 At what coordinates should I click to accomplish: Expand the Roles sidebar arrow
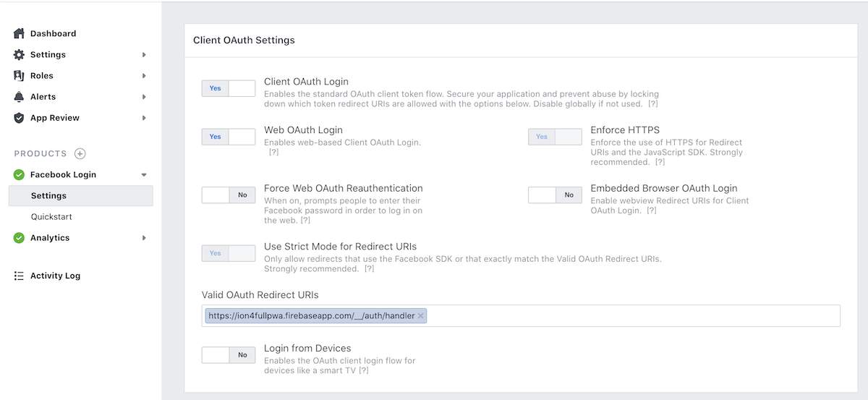(x=144, y=75)
